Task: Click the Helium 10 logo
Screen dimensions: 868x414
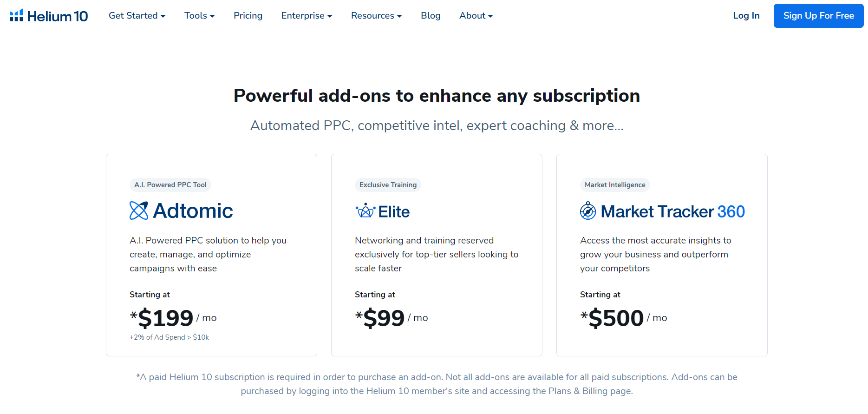Action: coord(48,15)
